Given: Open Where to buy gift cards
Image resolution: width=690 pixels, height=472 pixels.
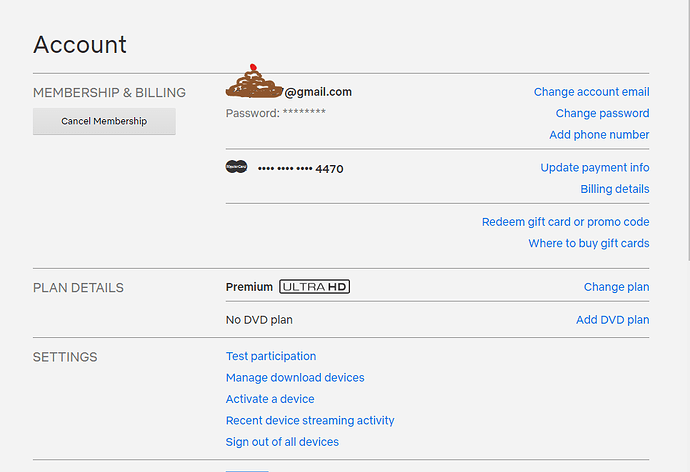Looking at the screenshot, I should 588,243.
